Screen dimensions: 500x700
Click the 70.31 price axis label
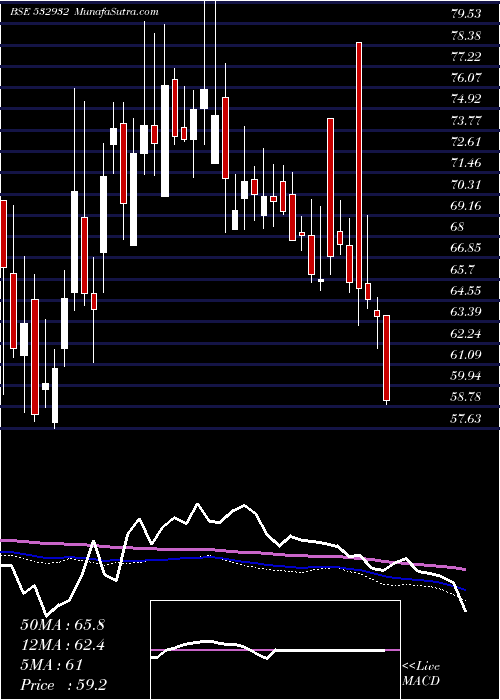tap(466, 184)
